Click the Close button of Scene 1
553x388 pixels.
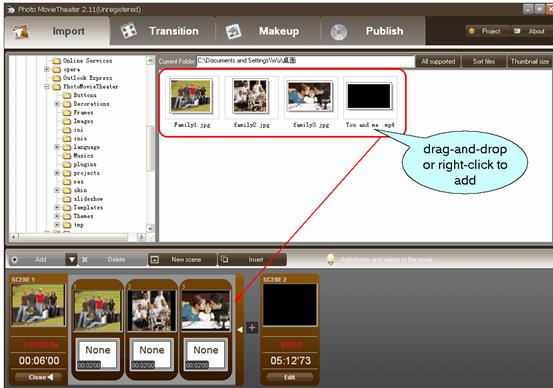[38, 377]
